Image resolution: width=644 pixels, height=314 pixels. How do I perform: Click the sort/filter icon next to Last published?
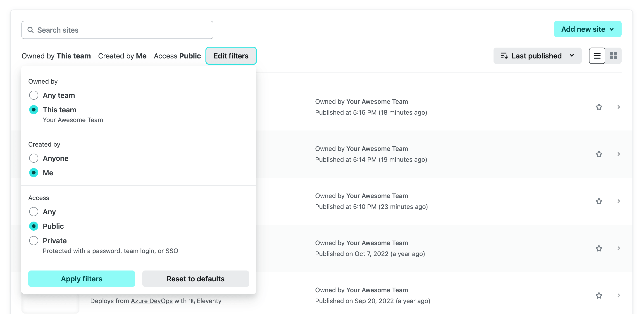(504, 56)
